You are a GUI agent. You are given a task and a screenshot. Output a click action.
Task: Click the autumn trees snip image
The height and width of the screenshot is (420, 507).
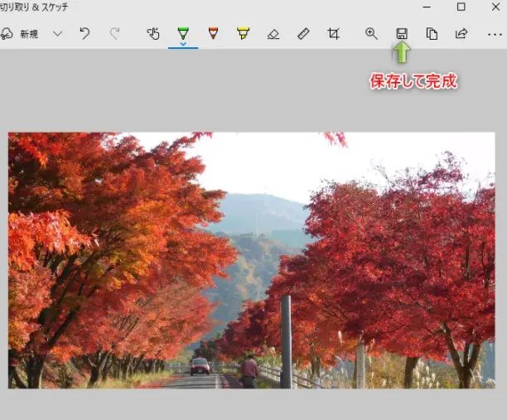tap(252, 260)
